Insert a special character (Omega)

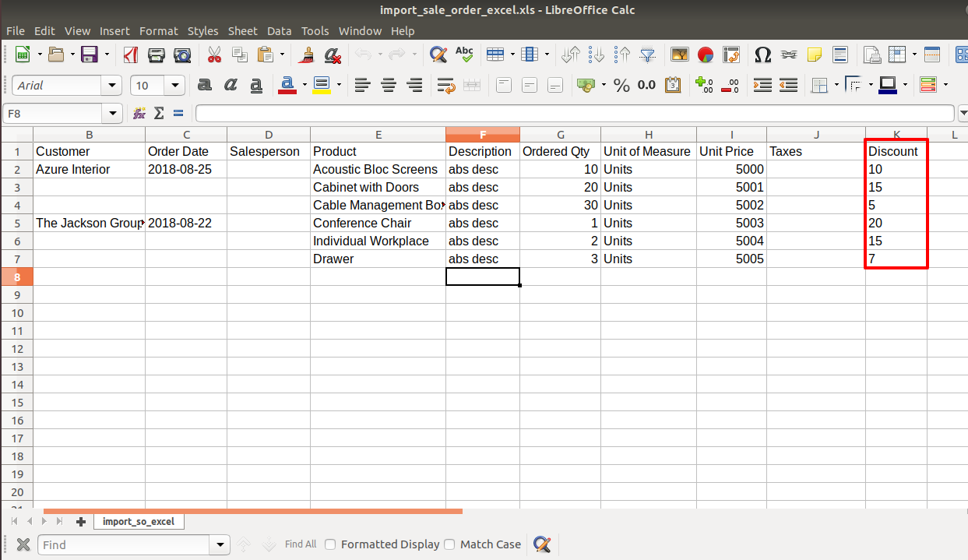[x=763, y=55]
